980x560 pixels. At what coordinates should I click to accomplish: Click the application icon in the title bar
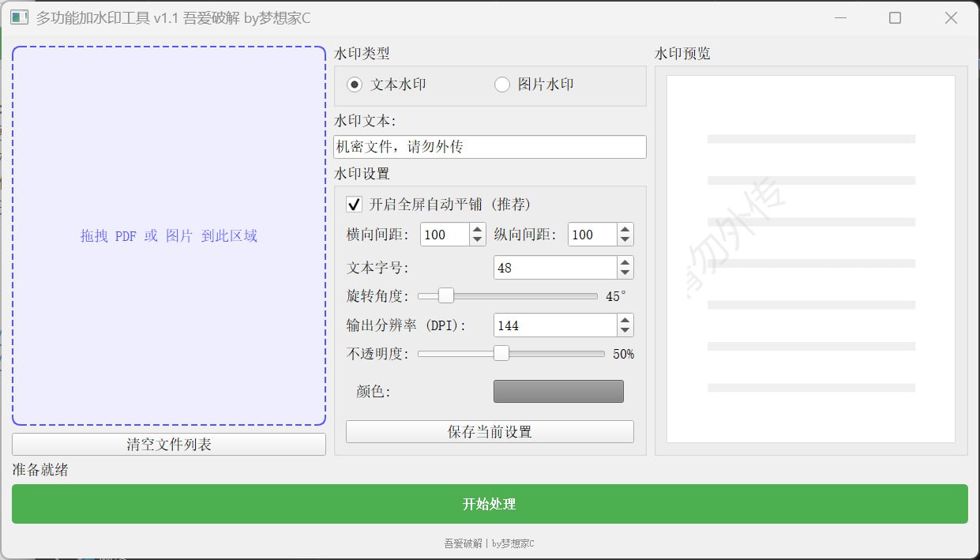click(x=18, y=17)
